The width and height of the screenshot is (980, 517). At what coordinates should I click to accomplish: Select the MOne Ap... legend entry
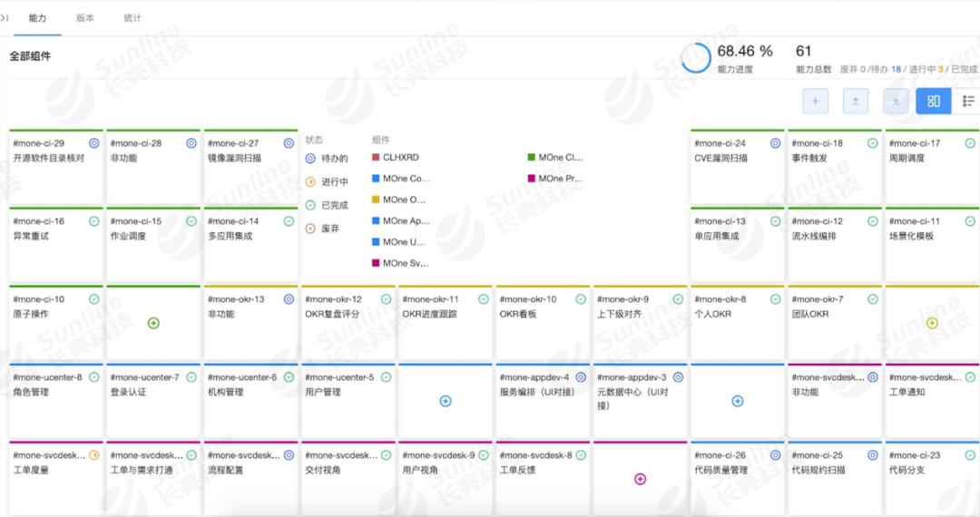(x=401, y=221)
